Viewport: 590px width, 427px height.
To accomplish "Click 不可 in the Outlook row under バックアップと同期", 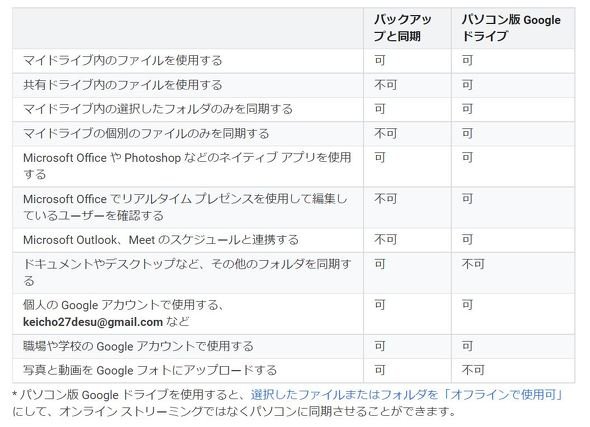I will (385, 240).
